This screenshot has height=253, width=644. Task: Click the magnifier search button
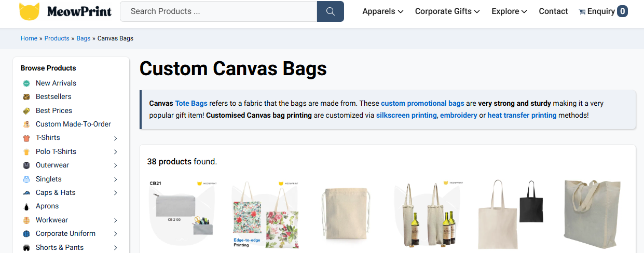(x=331, y=11)
